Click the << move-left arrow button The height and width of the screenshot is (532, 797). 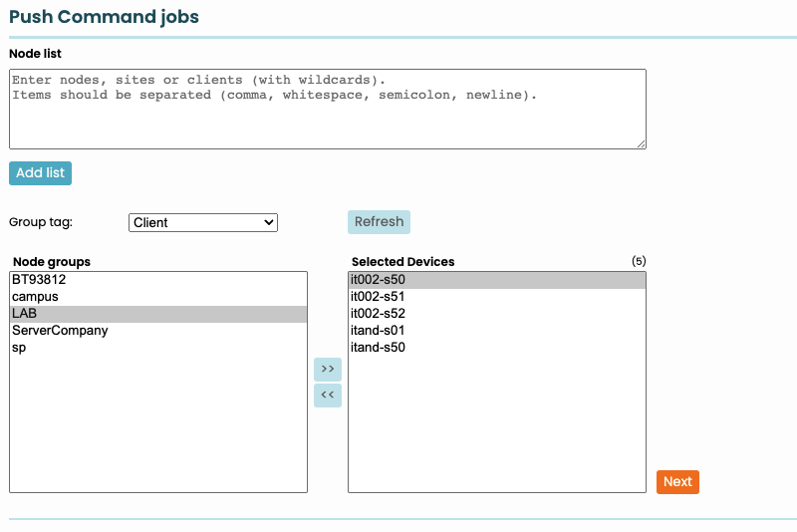click(327, 396)
